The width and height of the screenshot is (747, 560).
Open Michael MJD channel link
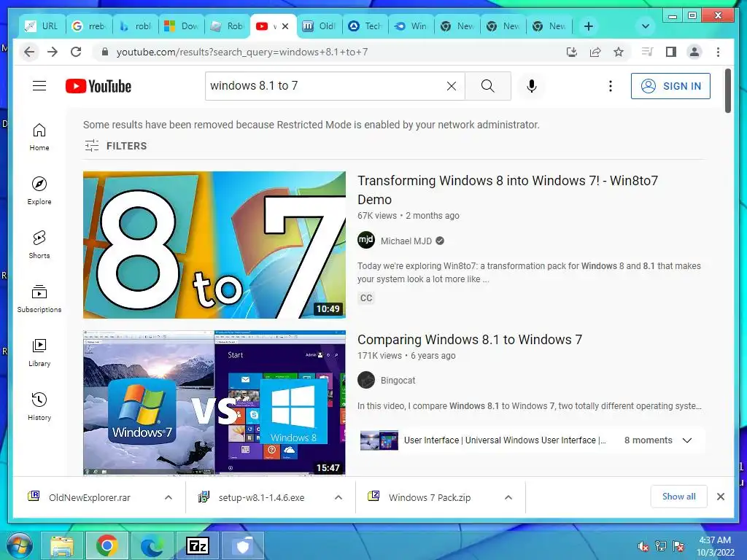coord(406,241)
